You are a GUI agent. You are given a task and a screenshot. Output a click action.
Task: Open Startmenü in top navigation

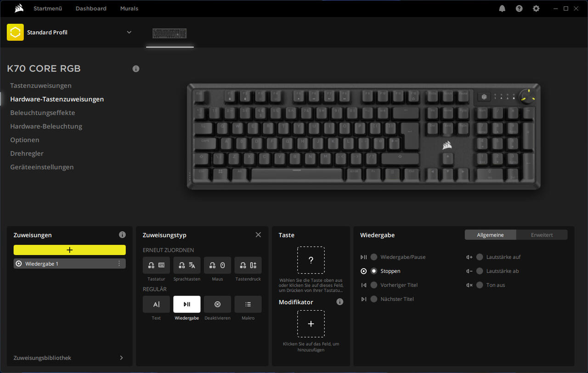[48, 8]
